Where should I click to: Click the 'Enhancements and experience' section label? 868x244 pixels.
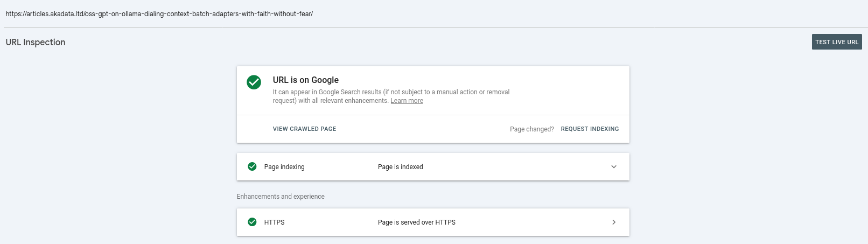click(281, 197)
